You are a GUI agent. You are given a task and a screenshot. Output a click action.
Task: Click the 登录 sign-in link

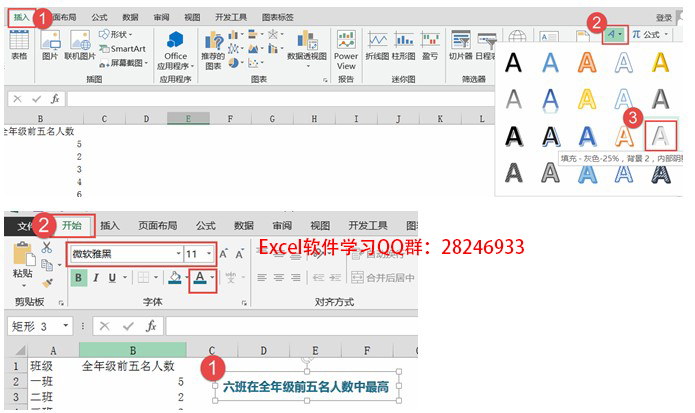pyautogui.click(x=664, y=18)
